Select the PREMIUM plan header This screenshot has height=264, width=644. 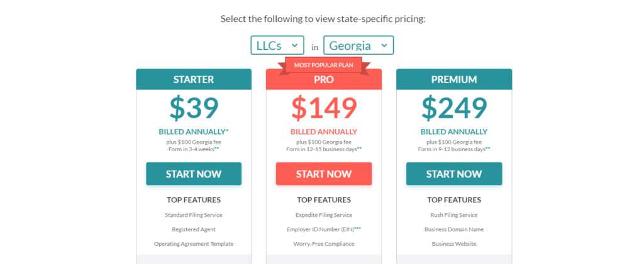tap(454, 79)
